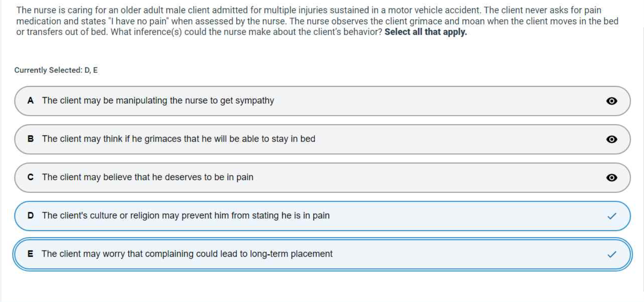Deselect the "culture or religion" answer
The height and width of the screenshot is (302, 644).
point(186,215)
